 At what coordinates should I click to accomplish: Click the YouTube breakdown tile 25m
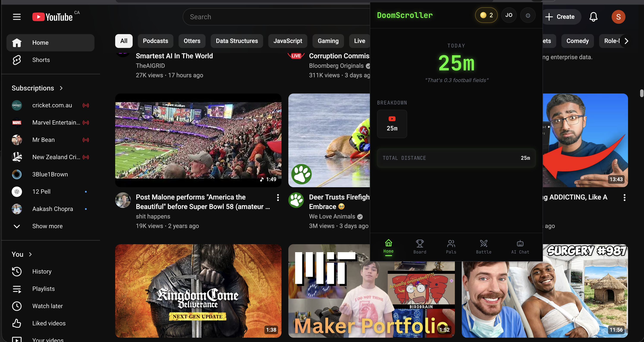coord(392,124)
